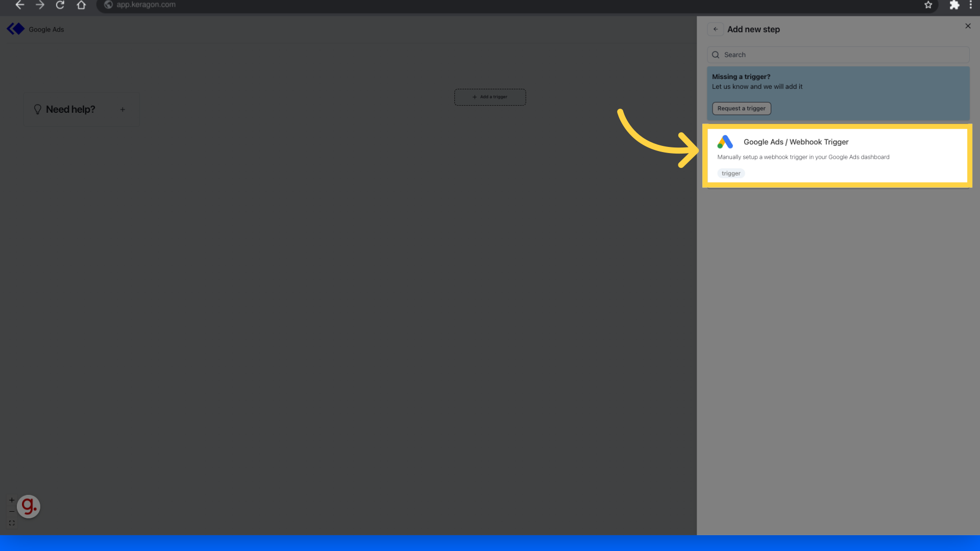Click the red g. floating badge
Viewport: 980px width, 551px height.
[29, 507]
